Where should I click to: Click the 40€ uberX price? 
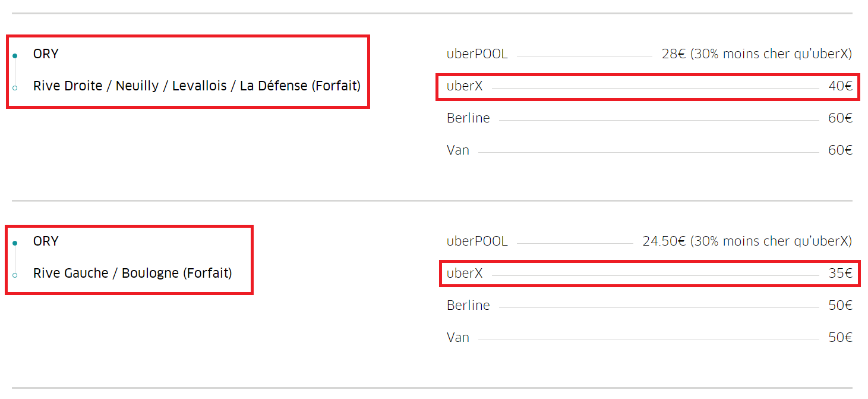click(841, 86)
